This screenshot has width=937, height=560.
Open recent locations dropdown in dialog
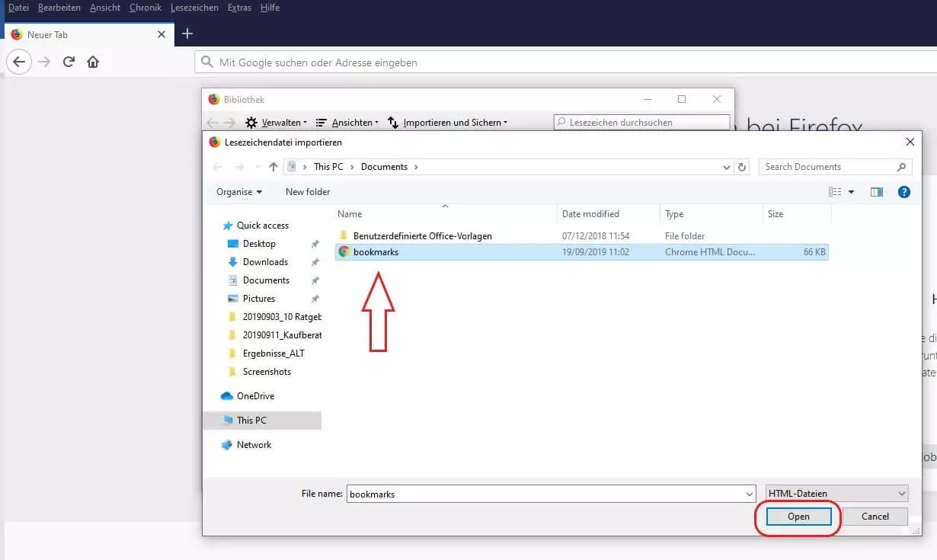tap(257, 168)
